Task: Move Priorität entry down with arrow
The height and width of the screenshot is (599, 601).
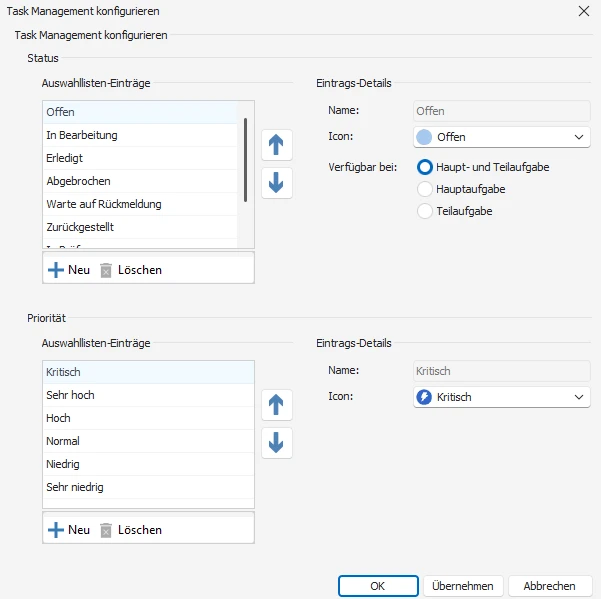Action: [277, 443]
